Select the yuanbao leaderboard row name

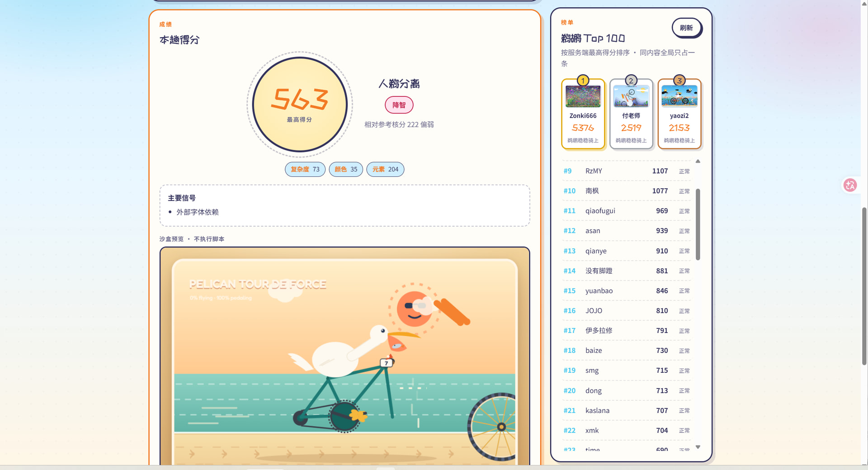(x=599, y=291)
